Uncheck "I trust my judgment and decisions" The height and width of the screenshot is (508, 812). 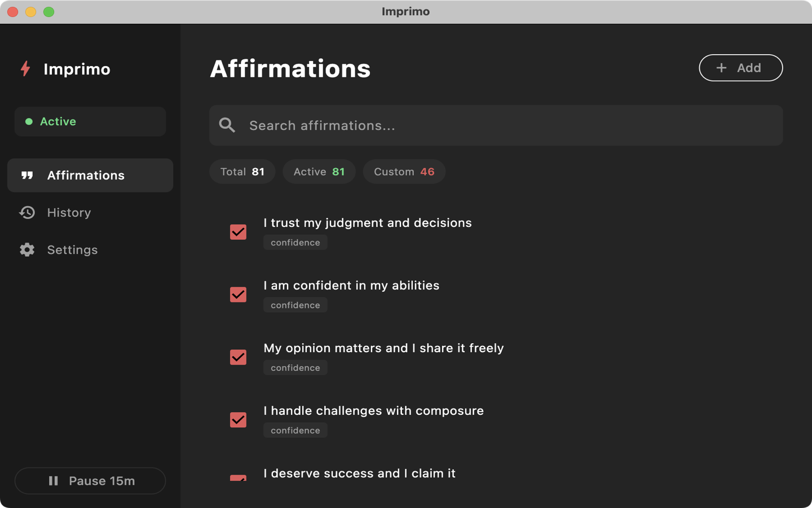click(x=238, y=232)
